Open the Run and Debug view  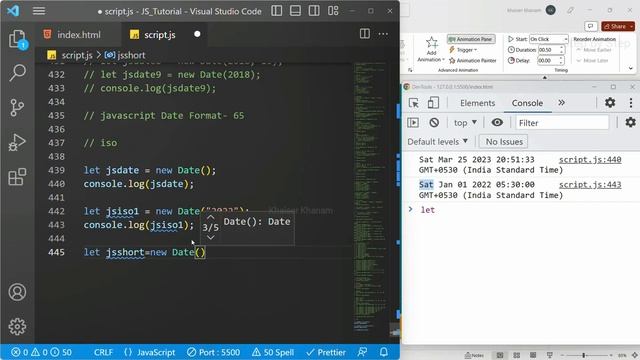(17, 142)
